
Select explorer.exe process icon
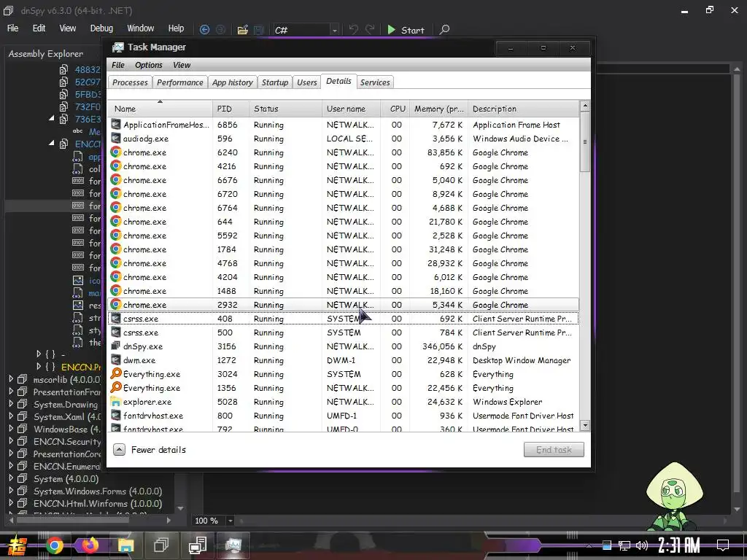[116, 402]
